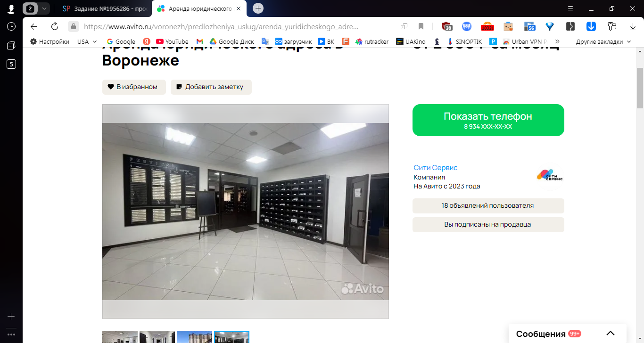Screen dimensions: 644x343
Task: Toggle the 'В избранном' favorite button
Action: click(x=134, y=87)
